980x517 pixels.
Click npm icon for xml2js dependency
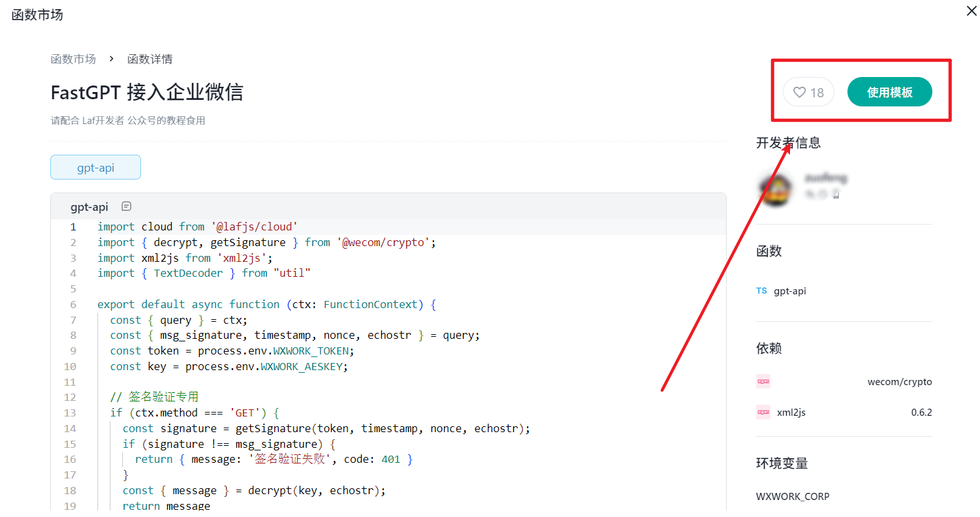pyautogui.click(x=763, y=412)
